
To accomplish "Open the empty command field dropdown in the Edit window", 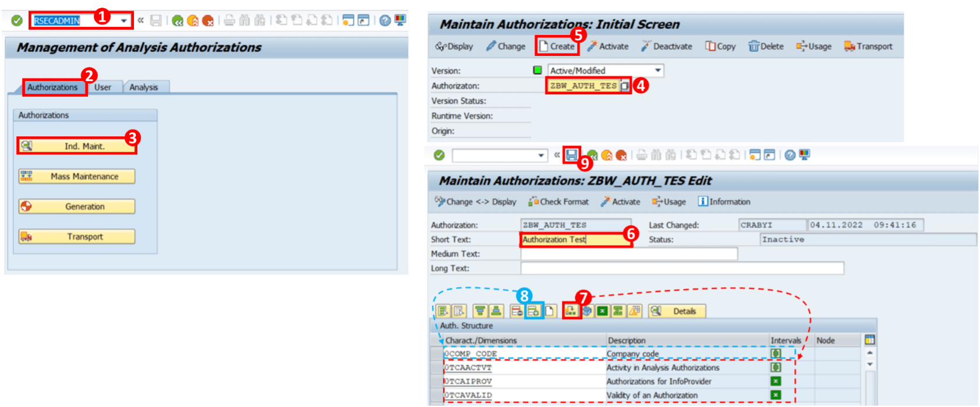I will (542, 155).
